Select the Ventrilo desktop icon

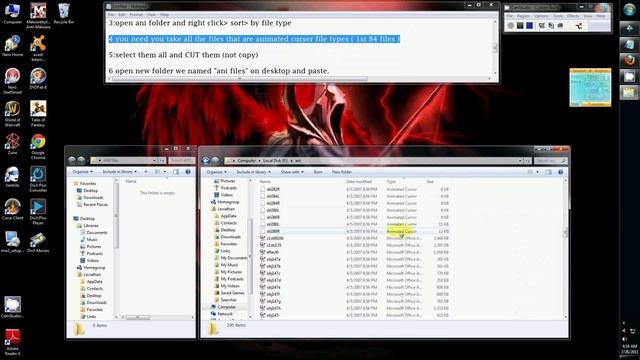(x=12, y=177)
